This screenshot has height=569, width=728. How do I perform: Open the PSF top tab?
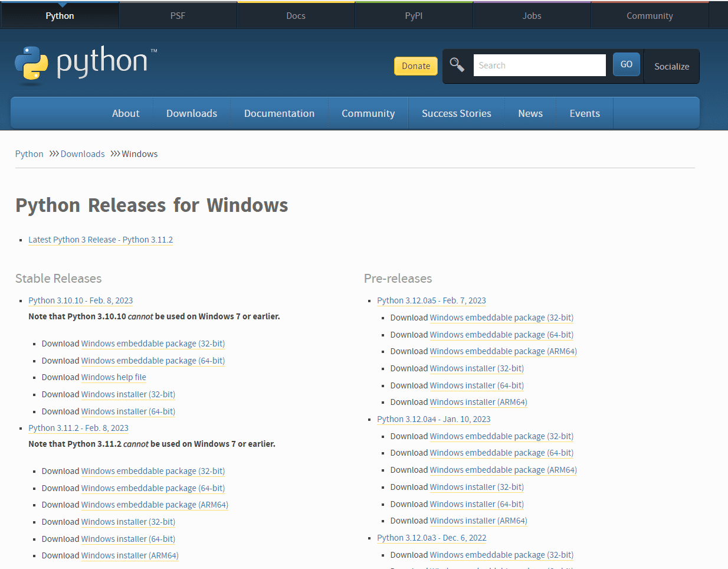178,15
